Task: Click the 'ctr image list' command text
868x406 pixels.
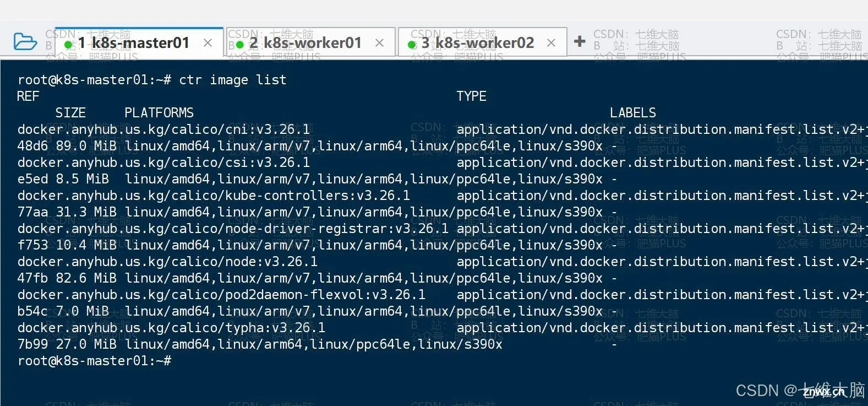Action: coord(233,80)
